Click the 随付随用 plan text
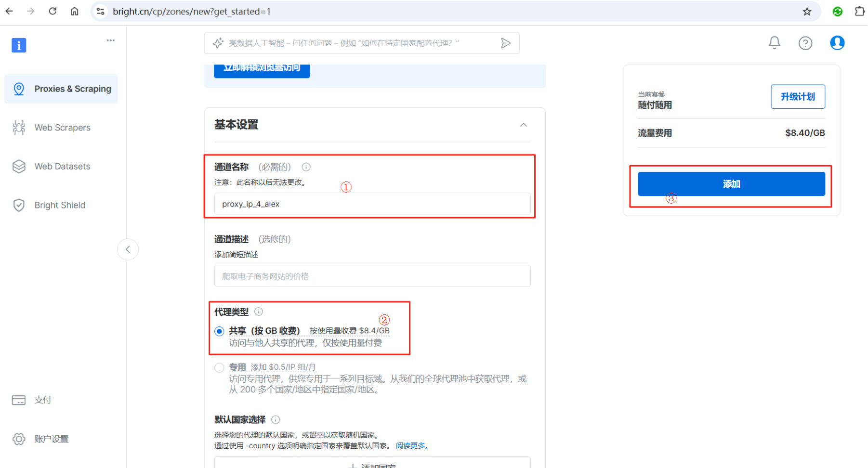 point(655,105)
